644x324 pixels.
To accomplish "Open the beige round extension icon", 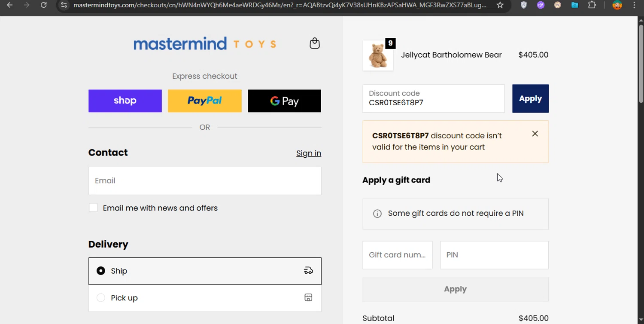I will (557, 5).
